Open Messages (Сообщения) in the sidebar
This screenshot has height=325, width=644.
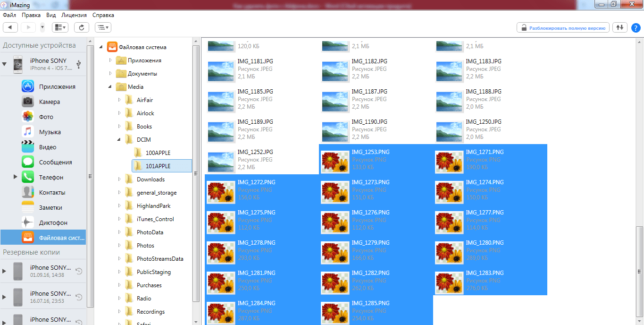(x=28, y=162)
